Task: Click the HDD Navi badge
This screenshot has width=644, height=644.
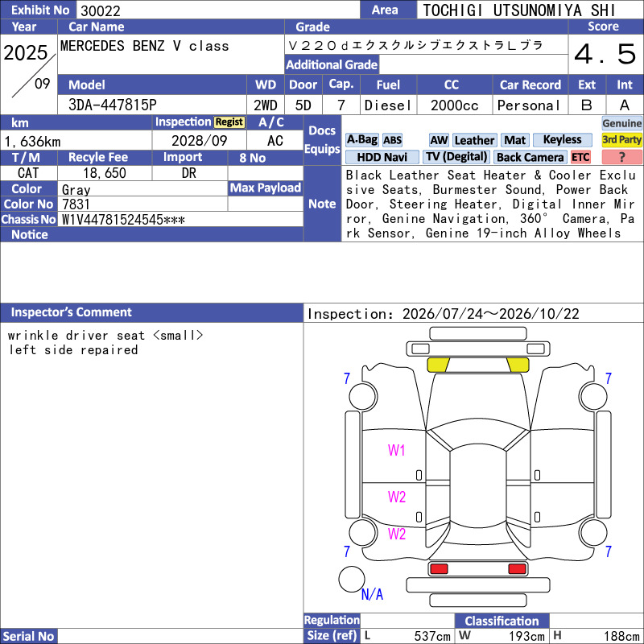Action: (382, 157)
